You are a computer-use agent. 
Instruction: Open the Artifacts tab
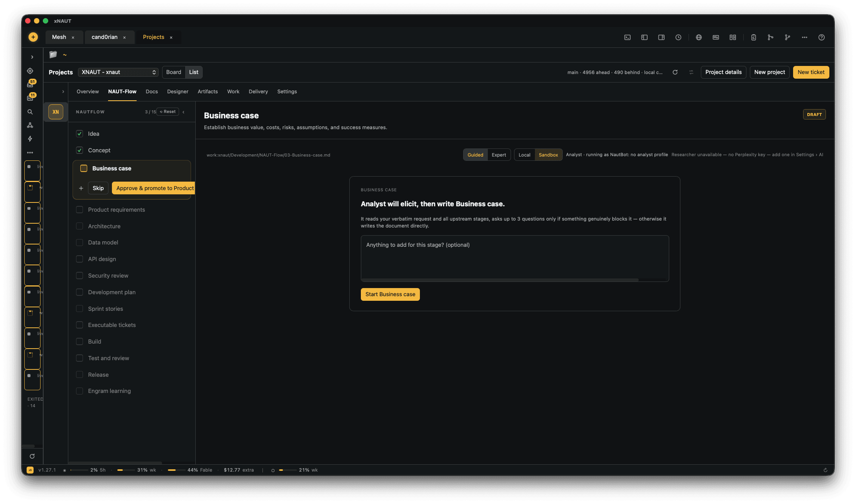click(x=208, y=92)
